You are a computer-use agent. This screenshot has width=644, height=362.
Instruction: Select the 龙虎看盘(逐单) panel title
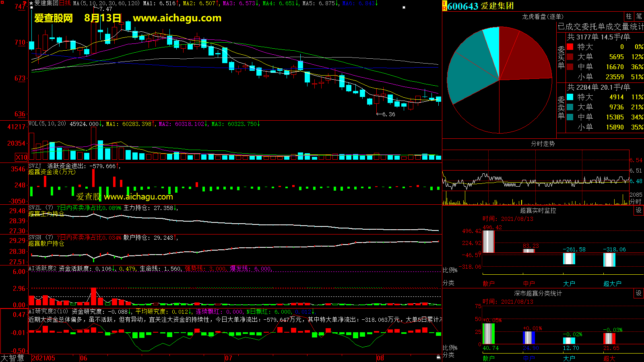(x=543, y=16)
